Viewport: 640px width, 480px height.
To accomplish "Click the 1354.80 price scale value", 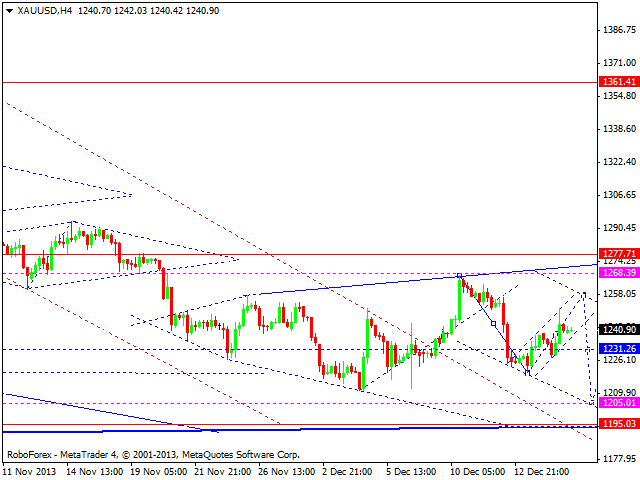I will (620, 96).
